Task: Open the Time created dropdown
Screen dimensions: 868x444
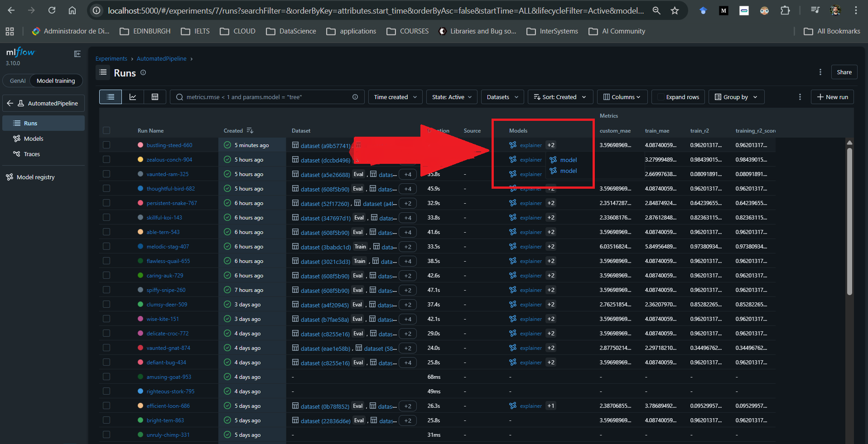Action: [395, 97]
